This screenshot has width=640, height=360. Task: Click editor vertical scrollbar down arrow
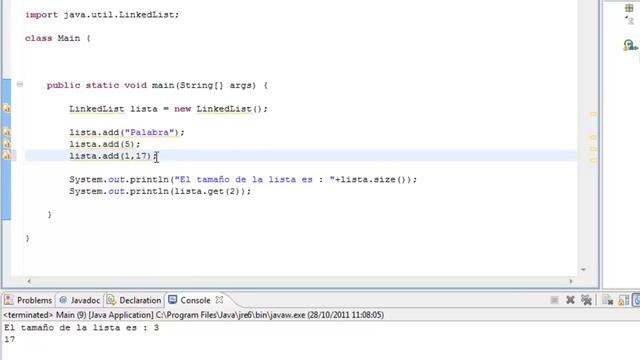(x=583, y=269)
